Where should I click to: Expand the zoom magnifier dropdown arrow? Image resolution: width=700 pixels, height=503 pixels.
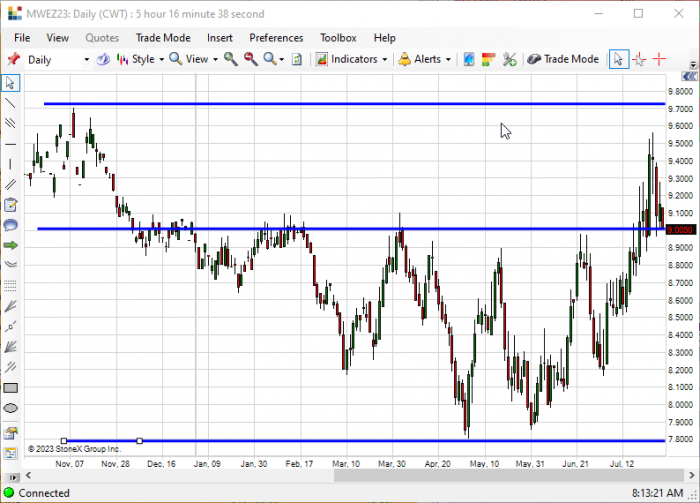click(282, 59)
